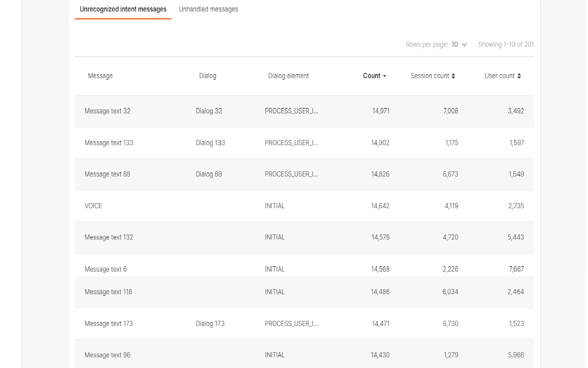
Task: Click the Count column header
Action: (371, 76)
